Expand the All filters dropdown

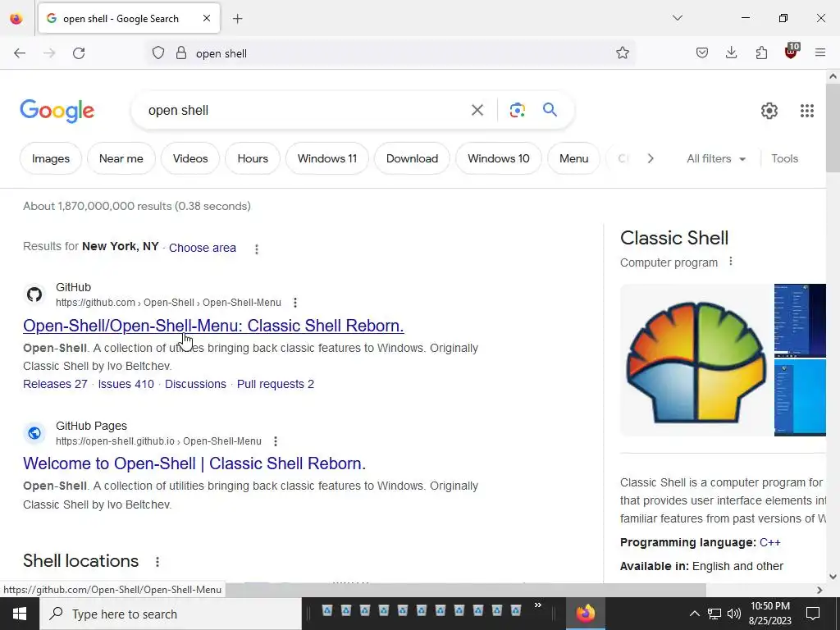tap(716, 158)
